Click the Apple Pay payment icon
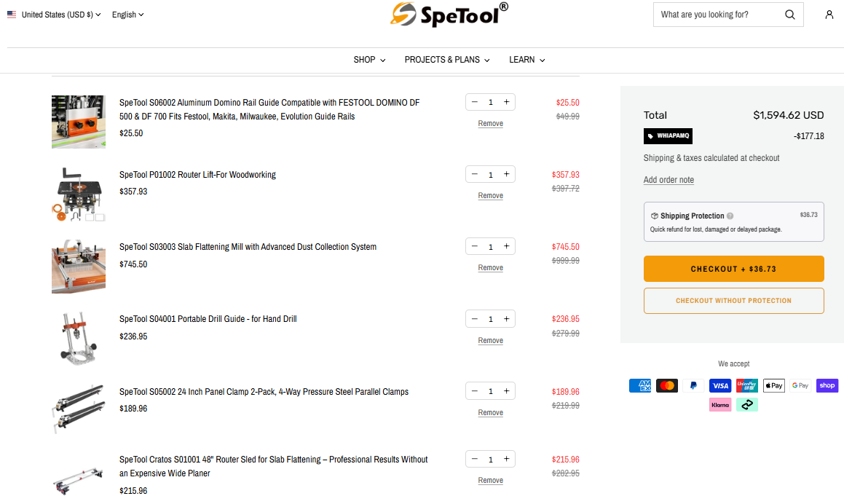This screenshot has height=504, width=844. (x=774, y=385)
